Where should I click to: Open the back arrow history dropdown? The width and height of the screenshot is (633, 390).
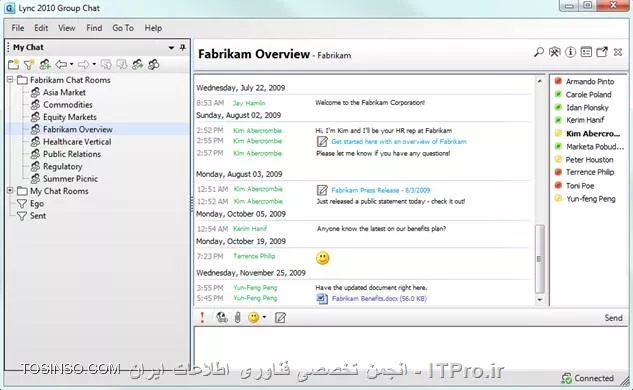(x=71, y=64)
